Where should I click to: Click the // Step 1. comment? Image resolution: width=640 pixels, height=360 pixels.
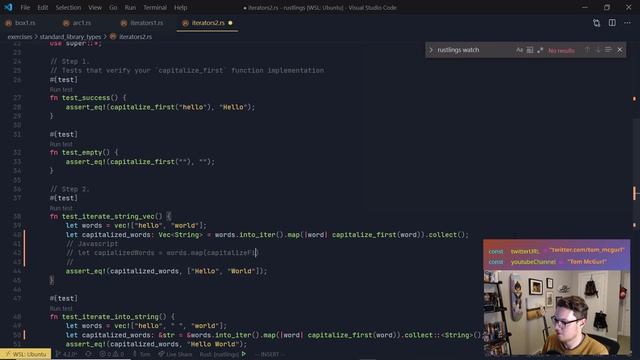69,61
